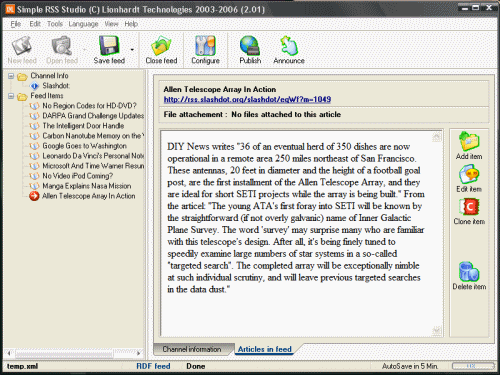Open the Tools menu
This screenshot has height=375, width=500.
coord(55,24)
